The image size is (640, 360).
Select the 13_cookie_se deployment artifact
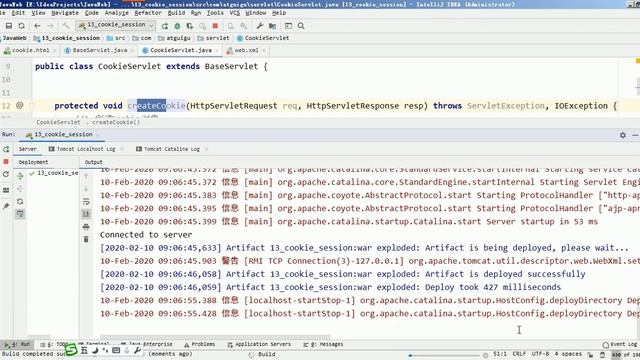[53, 173]
